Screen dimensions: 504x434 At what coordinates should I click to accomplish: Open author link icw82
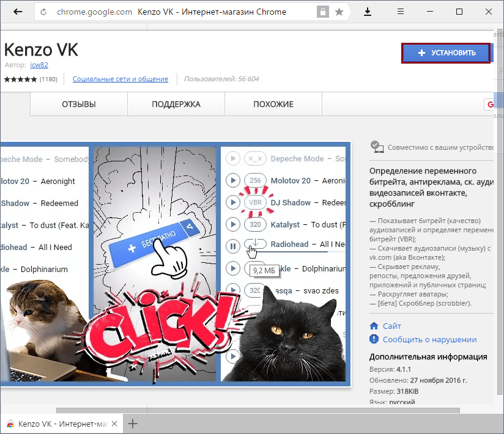click(x=39, y=65)
